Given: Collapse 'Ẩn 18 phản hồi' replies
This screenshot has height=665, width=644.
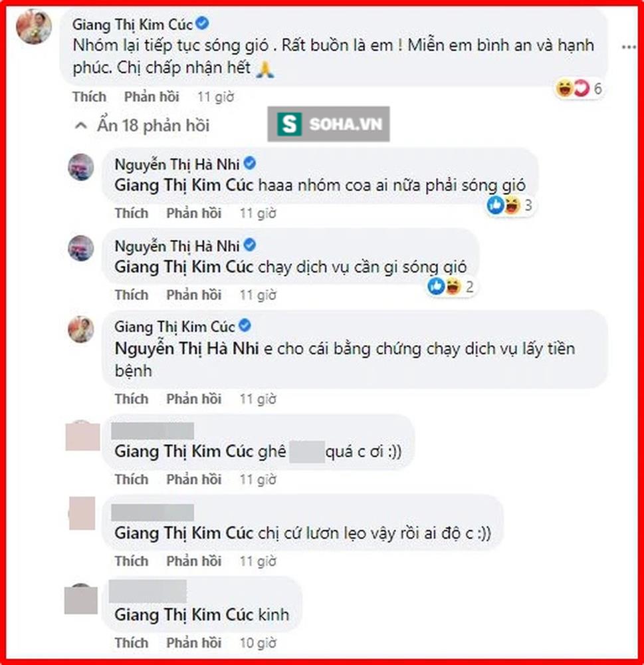Looking at the screenshot, I should 142,126.
